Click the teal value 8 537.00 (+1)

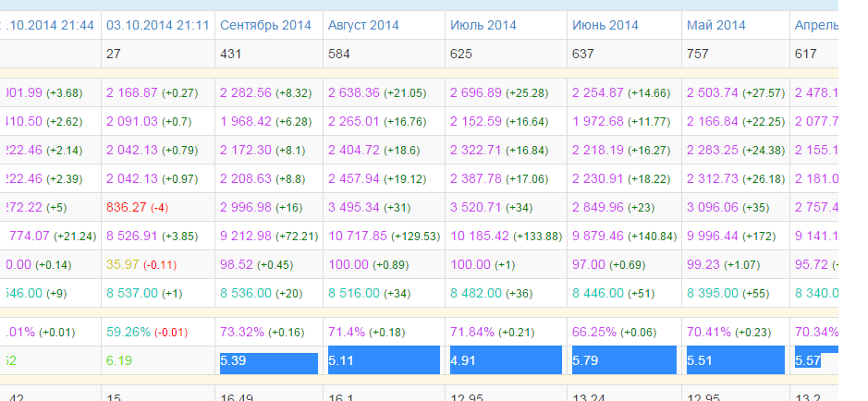144,294
